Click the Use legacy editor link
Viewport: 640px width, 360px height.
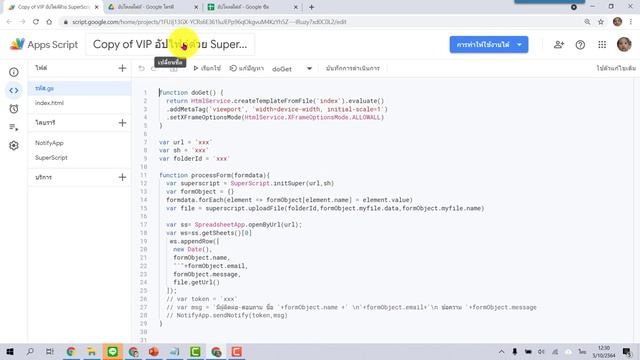[x=616, y=69]
